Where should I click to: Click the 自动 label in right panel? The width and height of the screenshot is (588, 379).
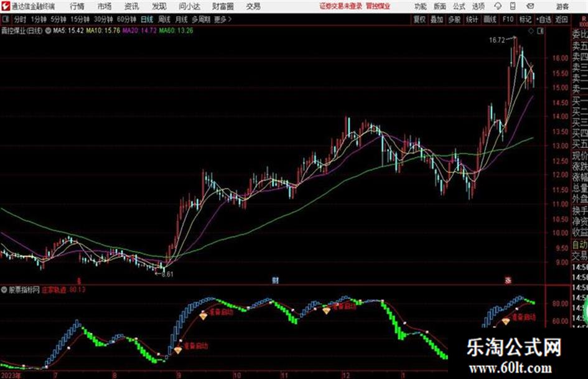click(x=580, y=245)
